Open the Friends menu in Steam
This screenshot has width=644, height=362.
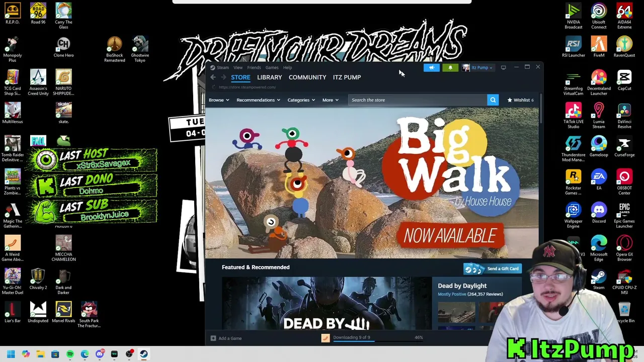pyautogui.click(x=254, y=67)
